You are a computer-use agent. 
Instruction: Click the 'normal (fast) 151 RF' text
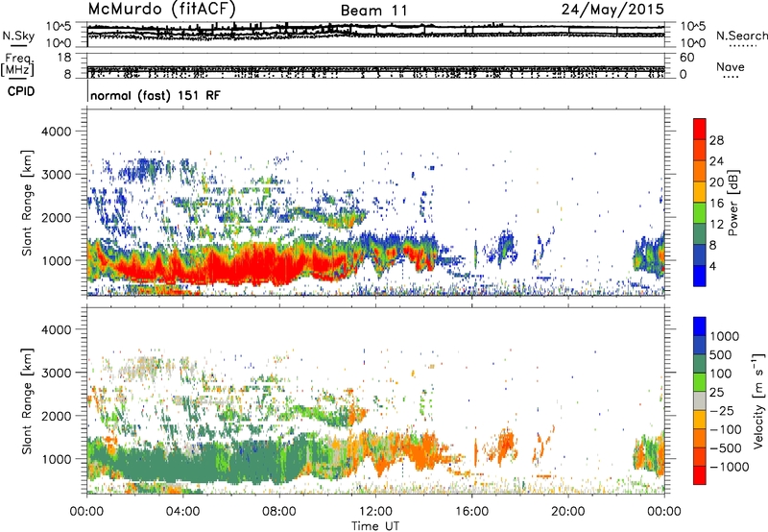[x=156, y=95]
